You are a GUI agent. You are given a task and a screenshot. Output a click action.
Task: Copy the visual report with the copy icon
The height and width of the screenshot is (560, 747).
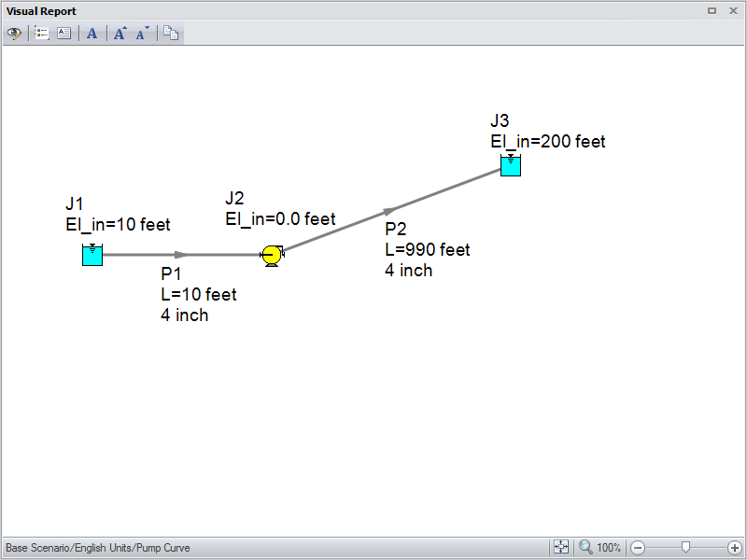click(171, 34)
